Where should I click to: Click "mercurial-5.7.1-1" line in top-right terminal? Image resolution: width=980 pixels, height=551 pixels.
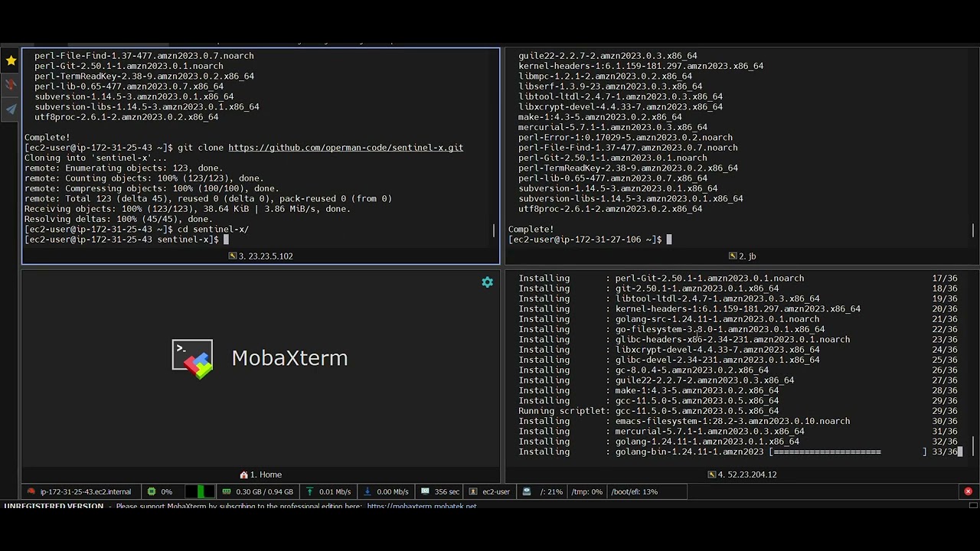pos(612,127)
